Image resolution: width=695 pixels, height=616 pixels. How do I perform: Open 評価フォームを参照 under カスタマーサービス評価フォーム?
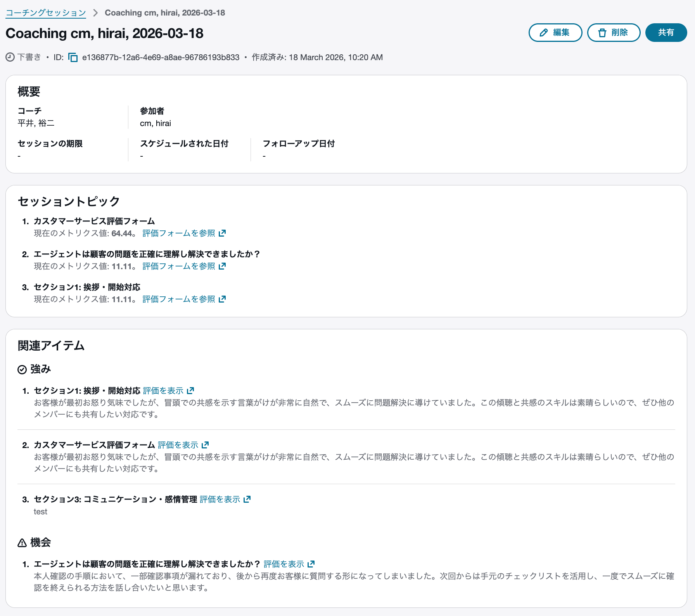click(179, 233)
